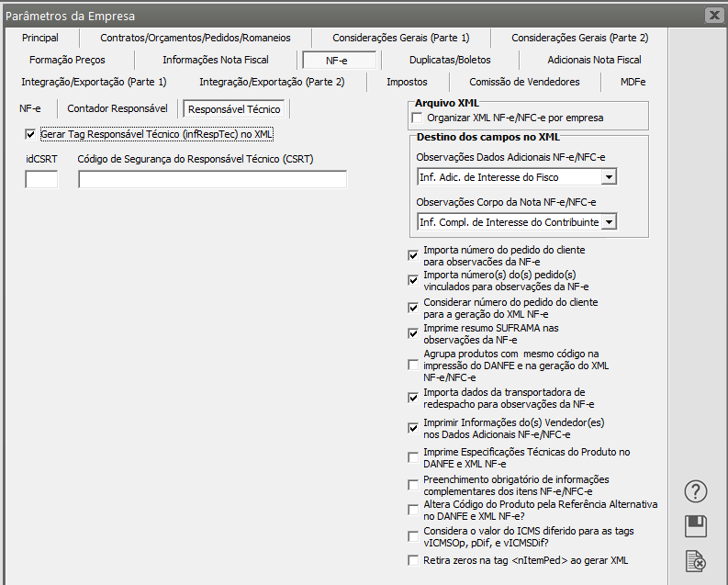Screen dimensions: 728x585
Task: Click the idCSRT input field
Action: (41, 180)
